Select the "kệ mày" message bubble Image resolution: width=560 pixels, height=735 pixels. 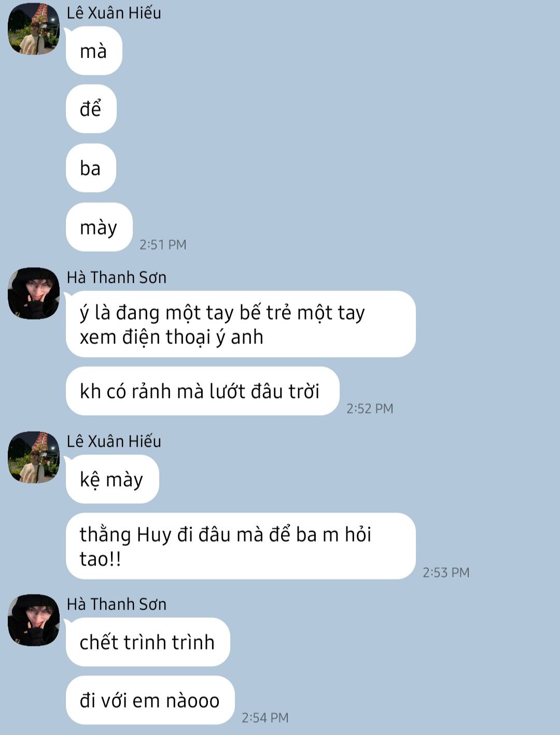click(112, 479)
